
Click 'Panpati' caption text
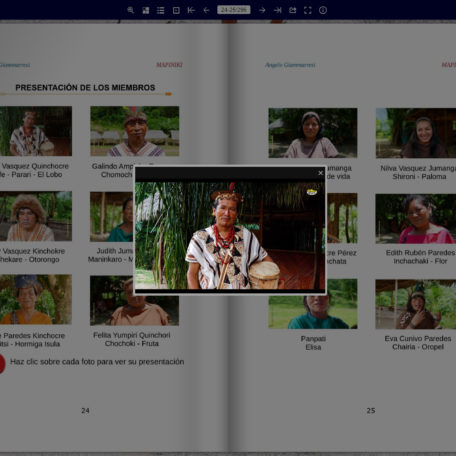pyautogui.click(x=313, y=339)
